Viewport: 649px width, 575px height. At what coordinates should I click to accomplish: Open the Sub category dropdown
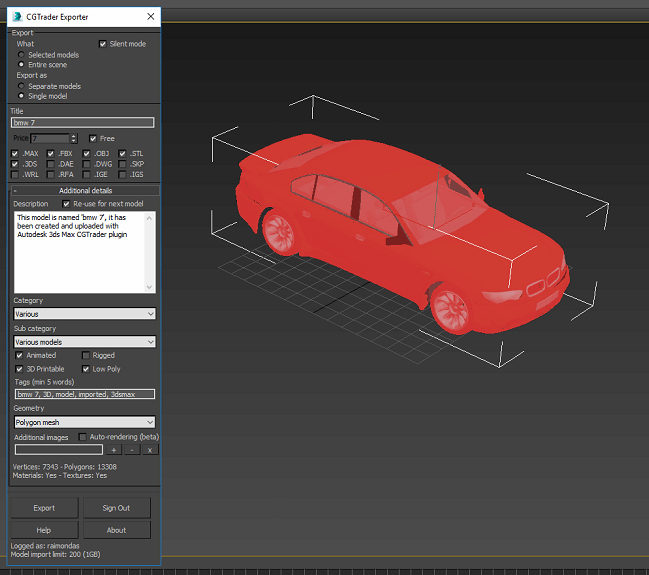pos(84,342)
